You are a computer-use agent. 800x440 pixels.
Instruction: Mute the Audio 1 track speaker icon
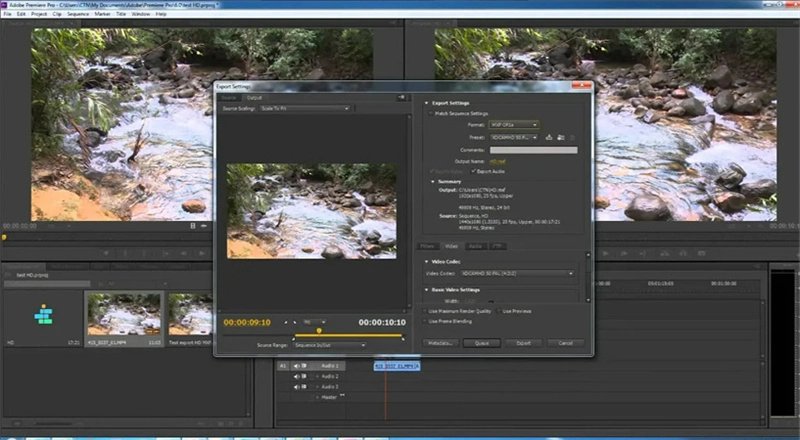[x=296, y=366]
